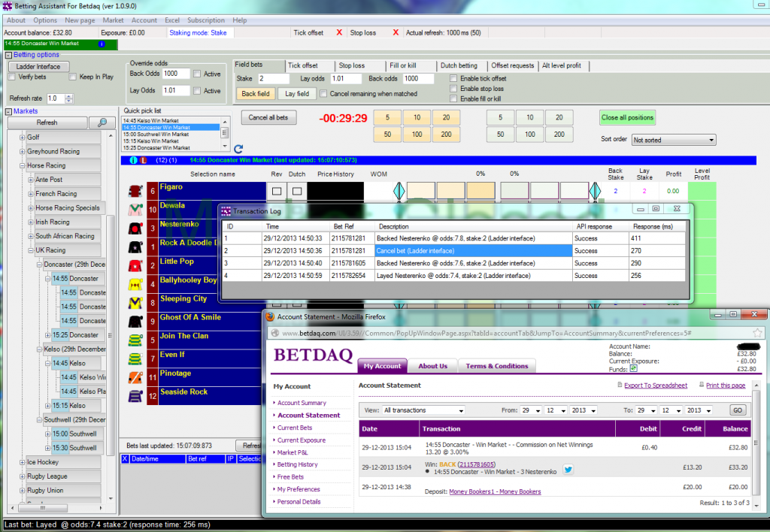Click Figaro's best back price cell
770x532 pixels.
[x=480, y=191]
